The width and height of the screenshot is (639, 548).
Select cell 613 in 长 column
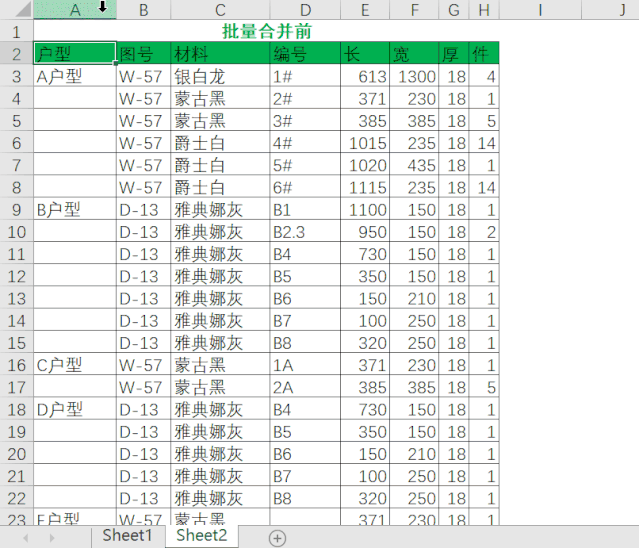(x=365, y=76)
